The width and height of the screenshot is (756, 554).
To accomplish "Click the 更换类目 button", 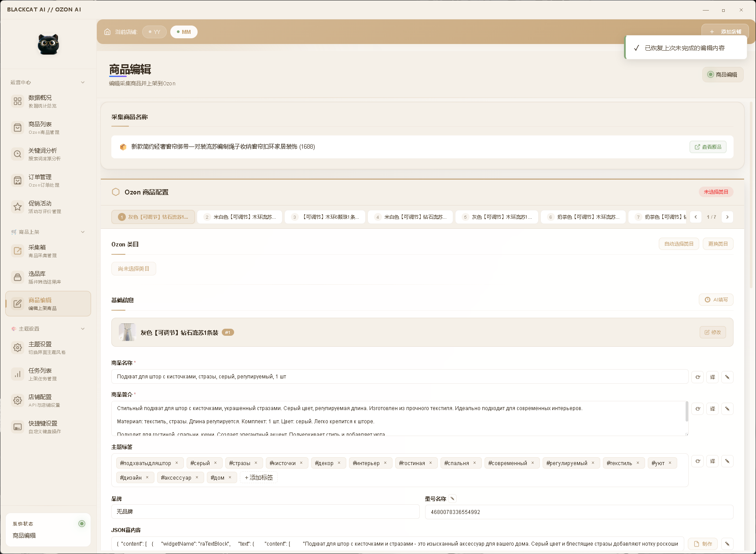I will click(718, 244).
